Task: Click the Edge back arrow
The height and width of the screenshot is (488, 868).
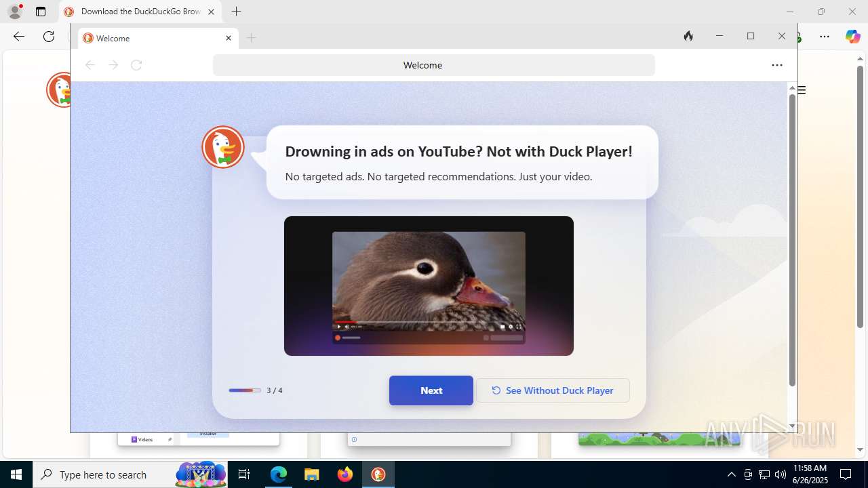Action: (x=19, y=37)
